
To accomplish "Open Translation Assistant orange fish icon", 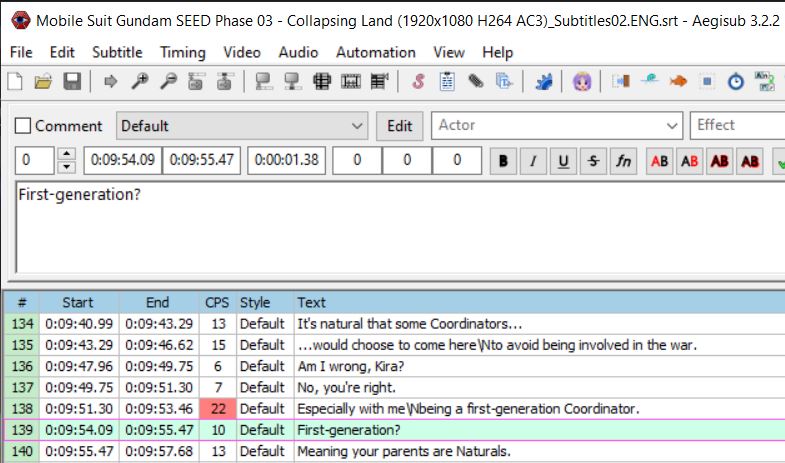I will point(678,81).
